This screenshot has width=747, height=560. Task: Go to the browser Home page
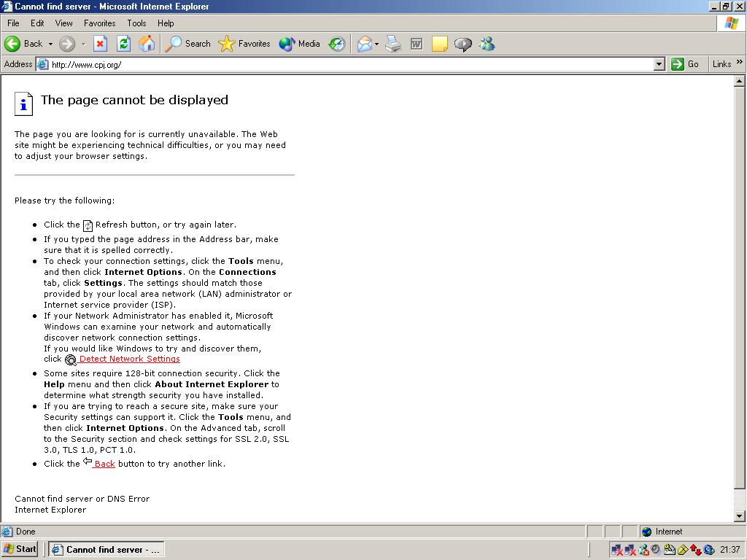pos(147,44)
